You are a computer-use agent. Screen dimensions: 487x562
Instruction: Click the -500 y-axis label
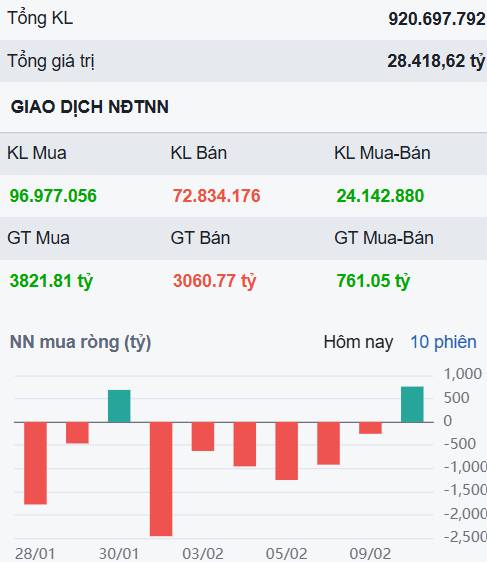click(459, 444)
